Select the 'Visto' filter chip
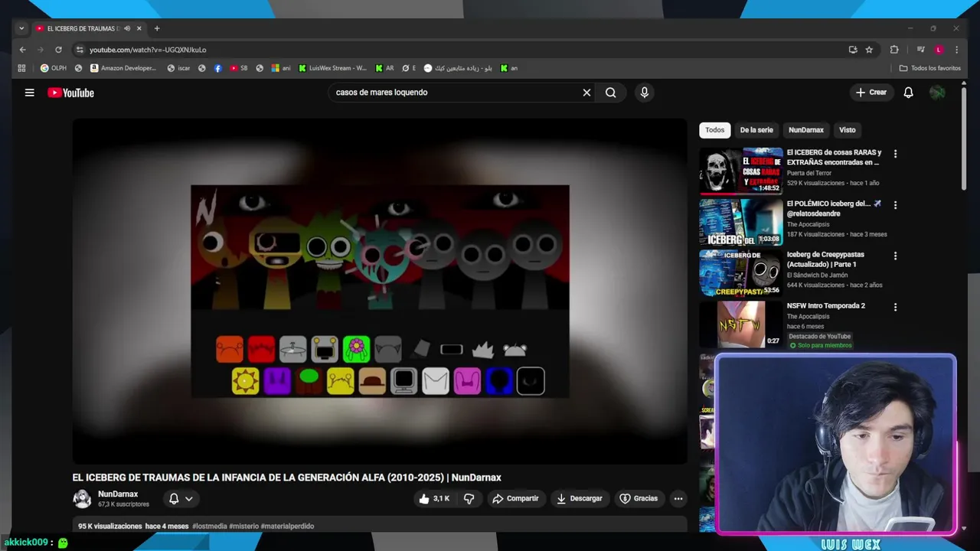This screenshot has width=980, height=551. 847,130
